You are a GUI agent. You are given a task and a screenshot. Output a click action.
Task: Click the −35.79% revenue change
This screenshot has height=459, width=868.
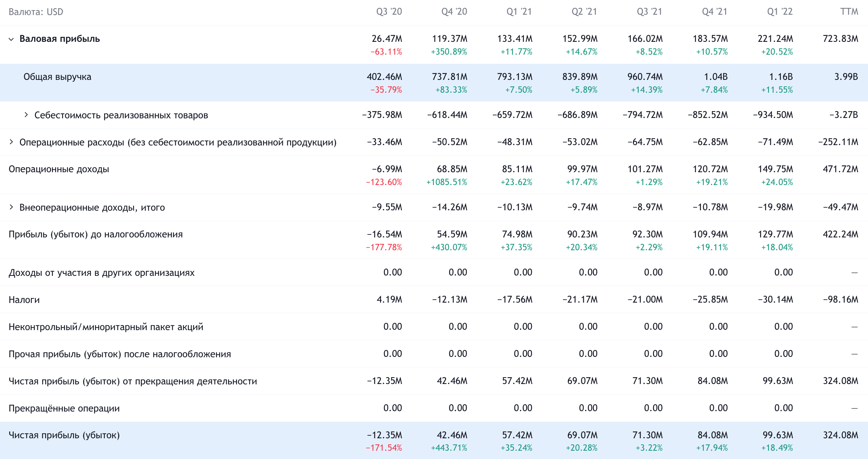pyautogui.click(x=386, y=90)
